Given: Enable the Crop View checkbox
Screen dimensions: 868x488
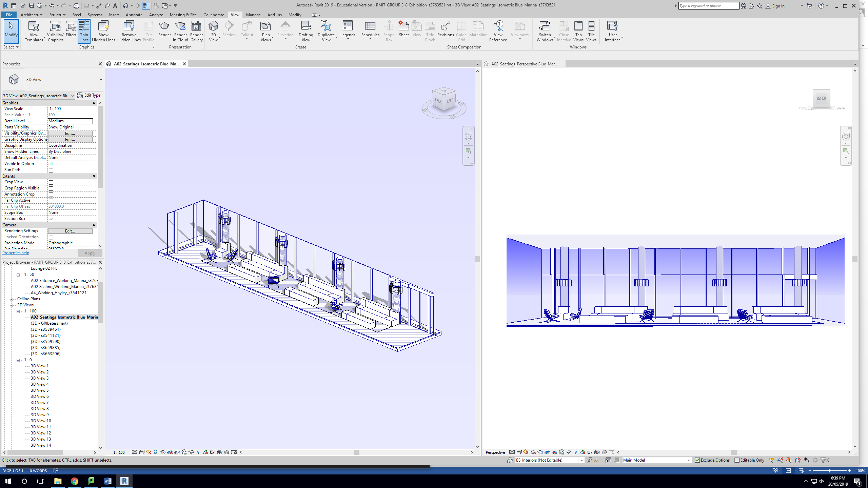Looking at the screenshot, I should [x=51, y=182].
